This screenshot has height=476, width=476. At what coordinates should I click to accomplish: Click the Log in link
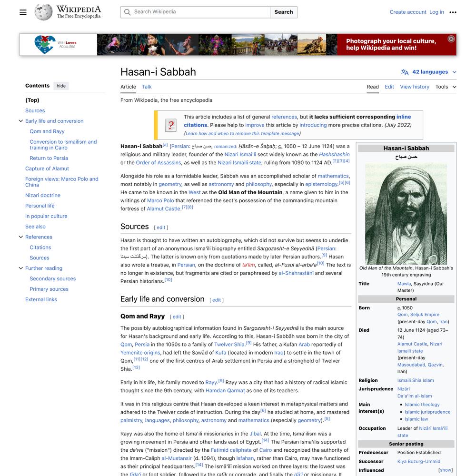pyautogui.click(x=436, y=12)
